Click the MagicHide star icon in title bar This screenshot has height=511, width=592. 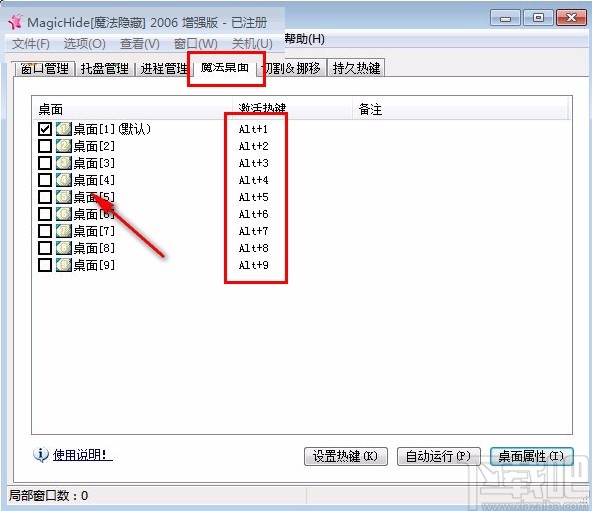coord(16,22)
